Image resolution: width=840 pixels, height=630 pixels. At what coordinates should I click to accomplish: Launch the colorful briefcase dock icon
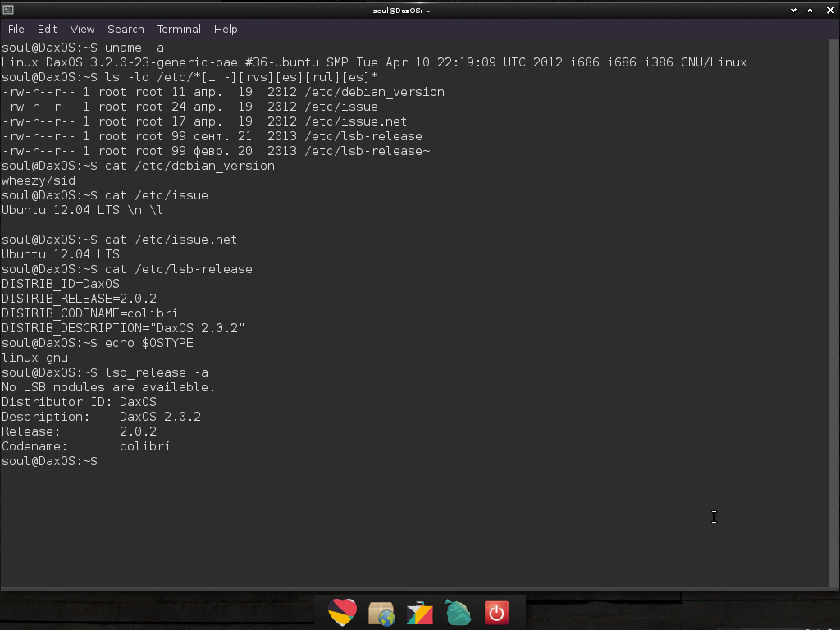click(x=419, y=613)
